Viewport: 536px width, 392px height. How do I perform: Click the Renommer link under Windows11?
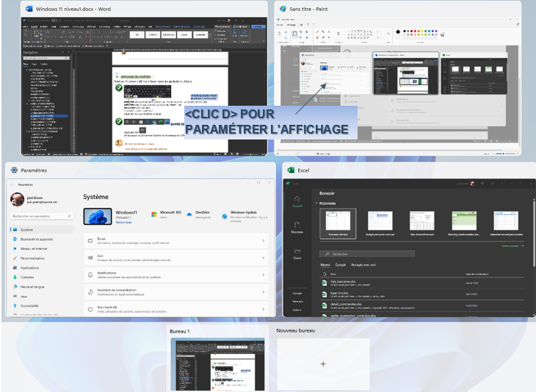click(x=124, y=222)
